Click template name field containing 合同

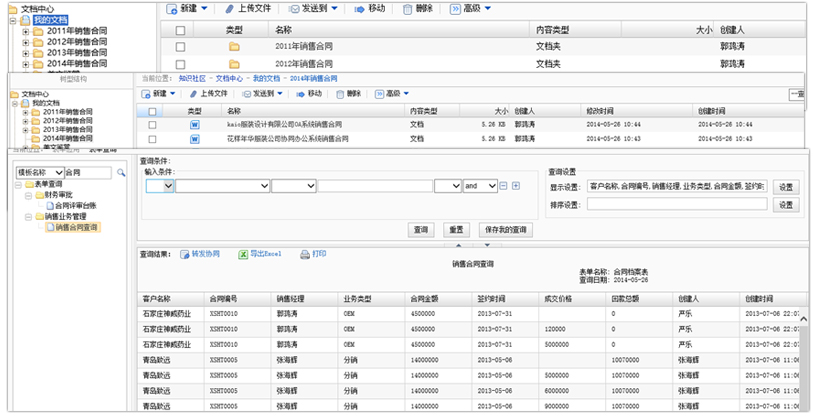coord(88,173)
